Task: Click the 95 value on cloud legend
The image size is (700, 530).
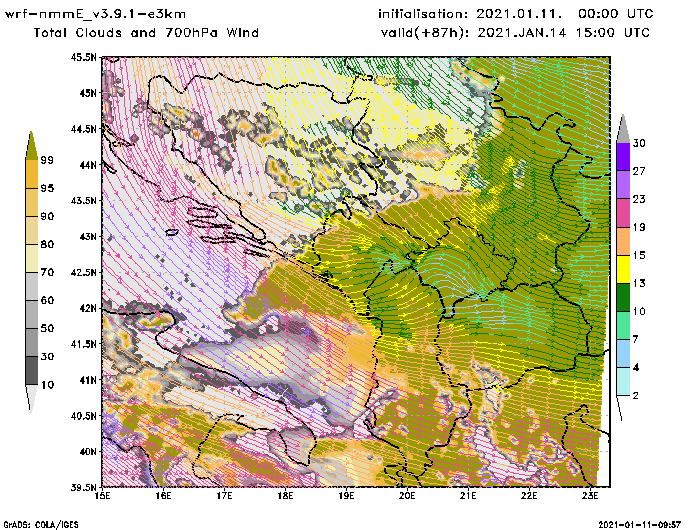Action: [47, 188]
